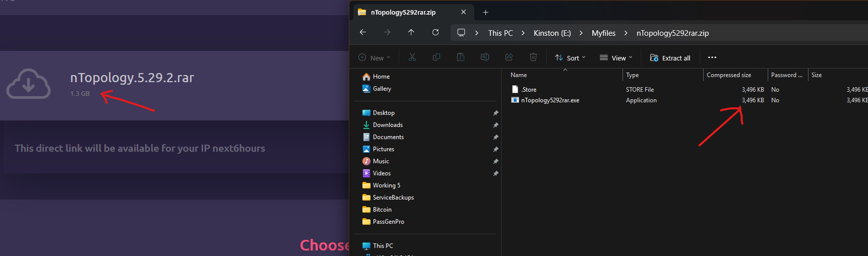The image size is (868, 256).
Task: Select the .Store file row
Action: tap(688, 90)
